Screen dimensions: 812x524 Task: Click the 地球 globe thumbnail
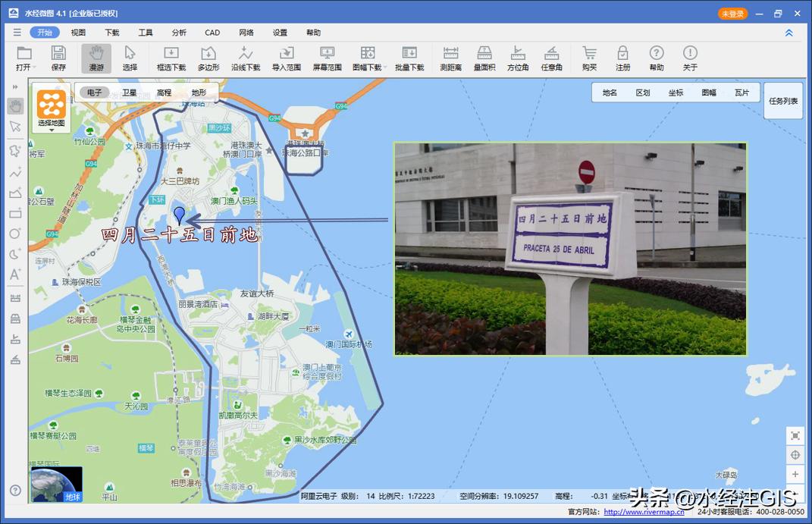pyautogui.click(x=57, y=485)
